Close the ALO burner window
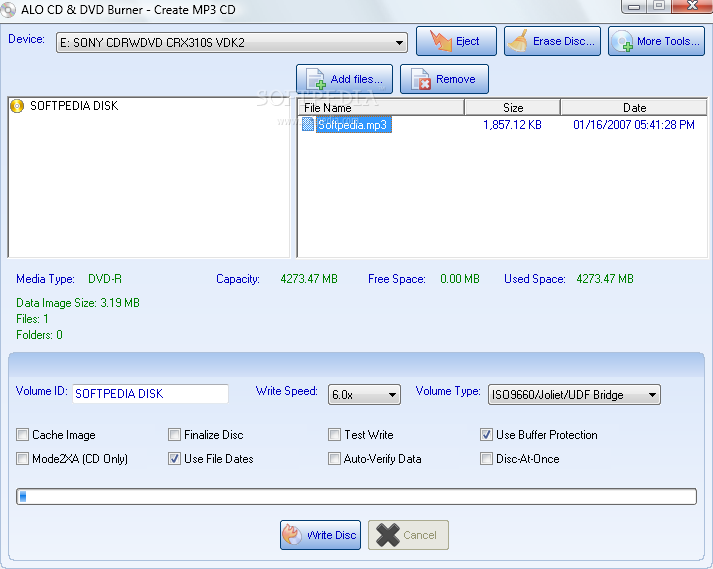The height and width of the screenshot is (569, 713). 692,6
